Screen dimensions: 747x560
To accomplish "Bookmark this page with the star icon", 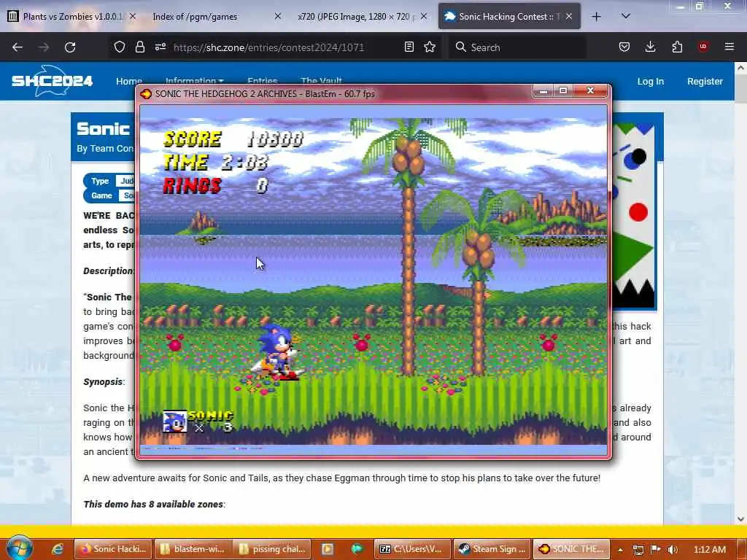I will (x=430, y=47).
